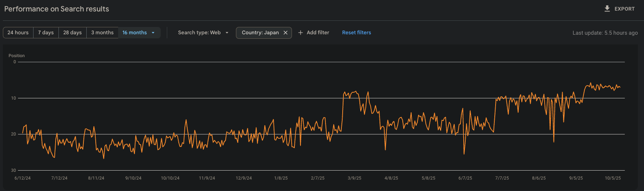Viewport: 644px width, 191px height.
Task: Click the Reset filters link
Action: point(357,33)
